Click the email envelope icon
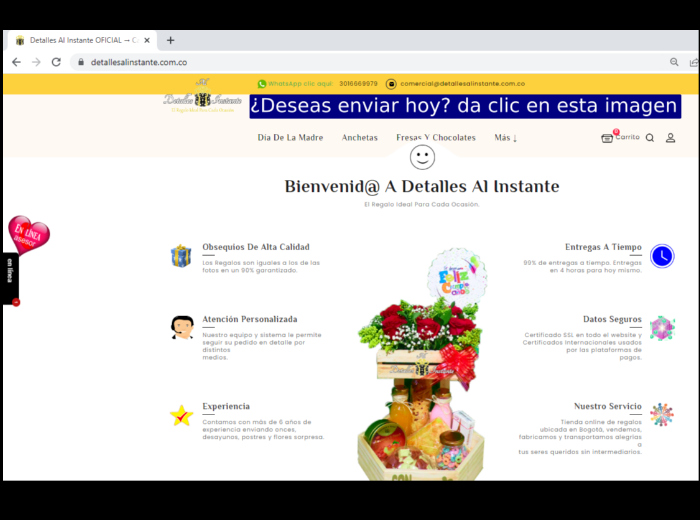 coord(391,84)
